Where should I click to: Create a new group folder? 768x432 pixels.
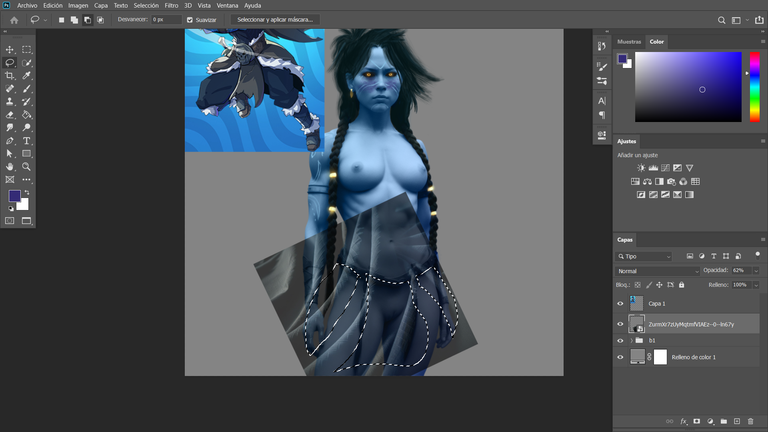click(x=724, y=421)
